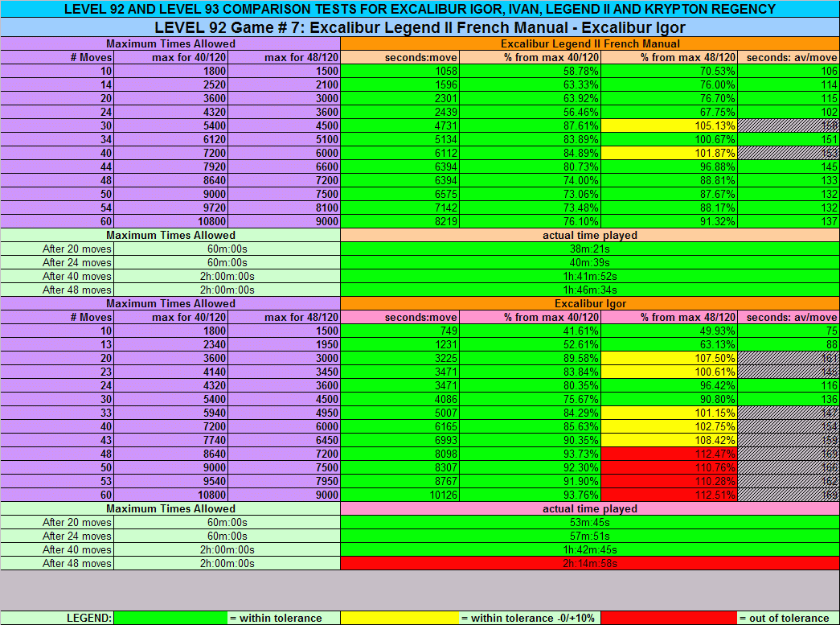
Task: Click the 88.81% cell
Action: 669,181
